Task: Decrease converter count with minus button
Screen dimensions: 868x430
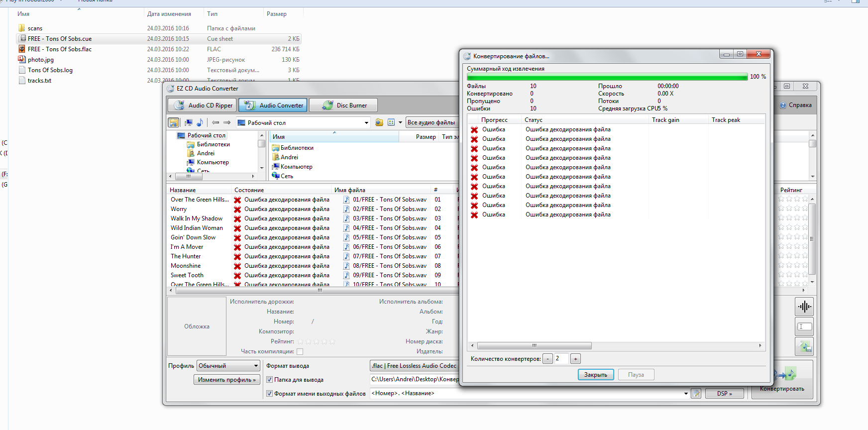Action: [x=547, y=359]
